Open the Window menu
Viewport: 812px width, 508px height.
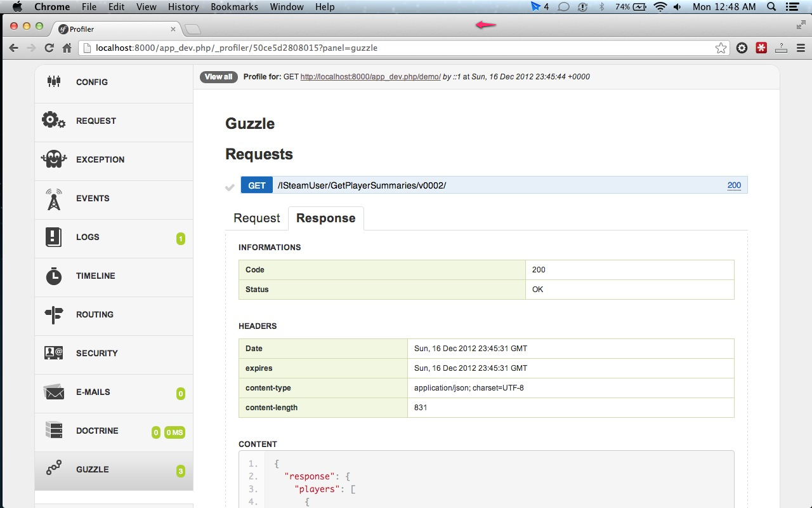pos(287,7)
